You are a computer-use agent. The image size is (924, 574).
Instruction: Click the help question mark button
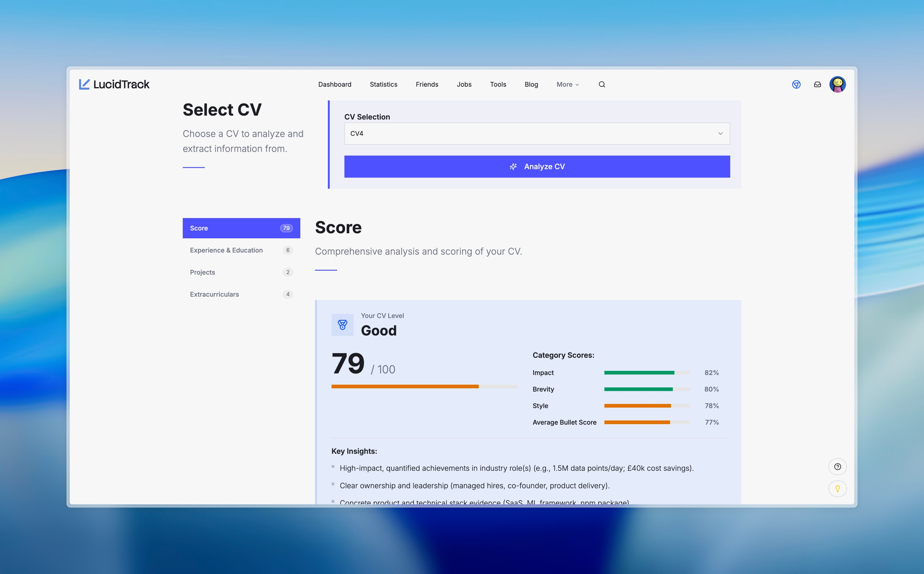click(x=838, y=466)
